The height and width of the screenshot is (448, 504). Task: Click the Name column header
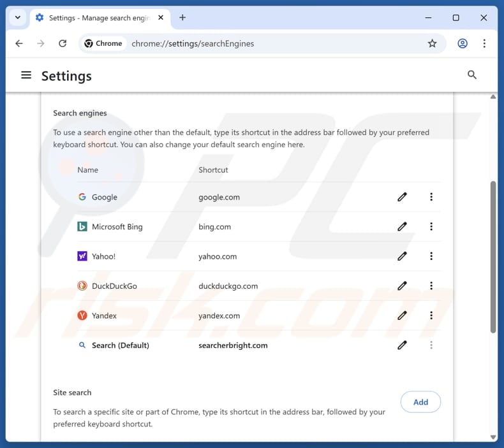coord(88,170)
